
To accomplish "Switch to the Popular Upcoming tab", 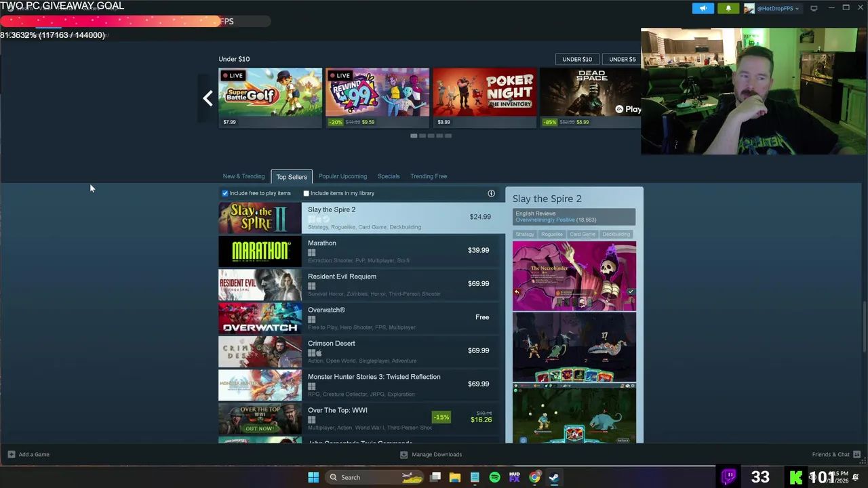I will (x=342, y=176).
